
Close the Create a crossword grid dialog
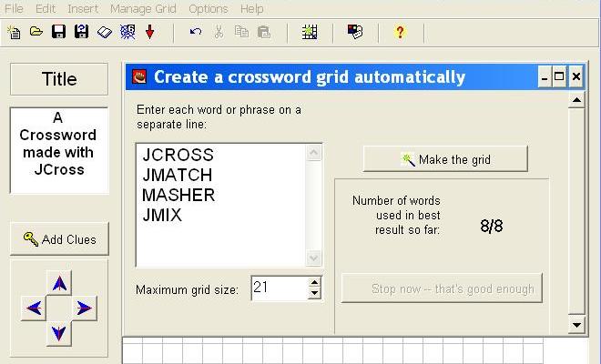(576, 77)
